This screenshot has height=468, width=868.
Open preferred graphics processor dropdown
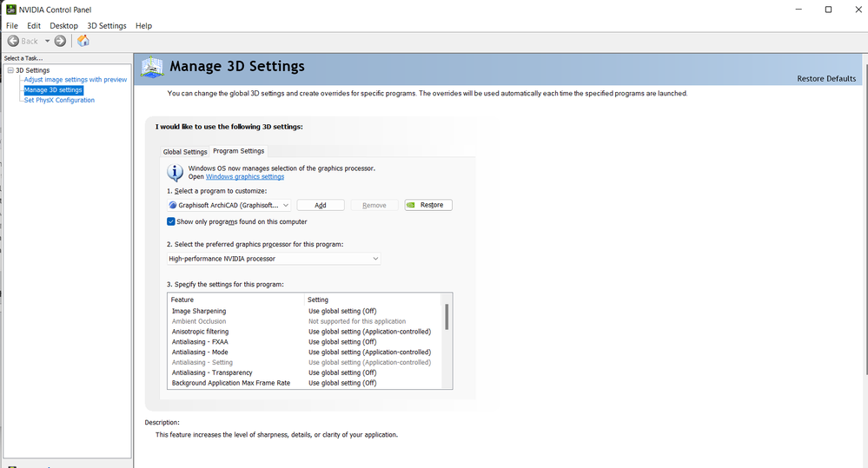pos(274,259)
